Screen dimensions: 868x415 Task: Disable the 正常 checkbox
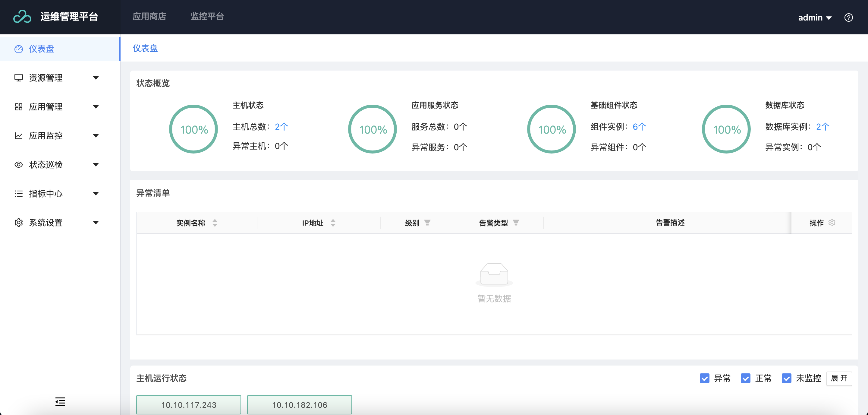[x=746, y=379]
